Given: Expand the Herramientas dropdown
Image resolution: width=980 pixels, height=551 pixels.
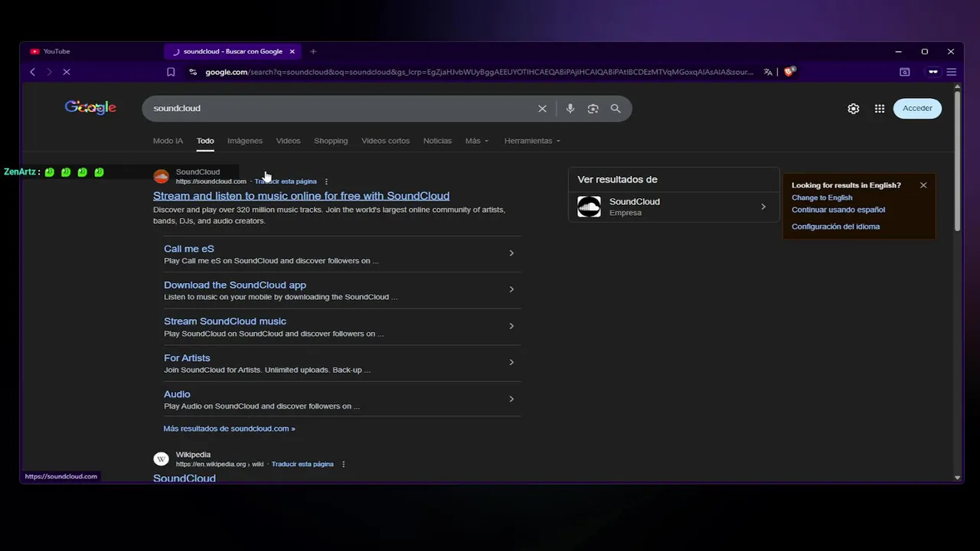Looking at the screenshot, I should click(x=532, y=141).
